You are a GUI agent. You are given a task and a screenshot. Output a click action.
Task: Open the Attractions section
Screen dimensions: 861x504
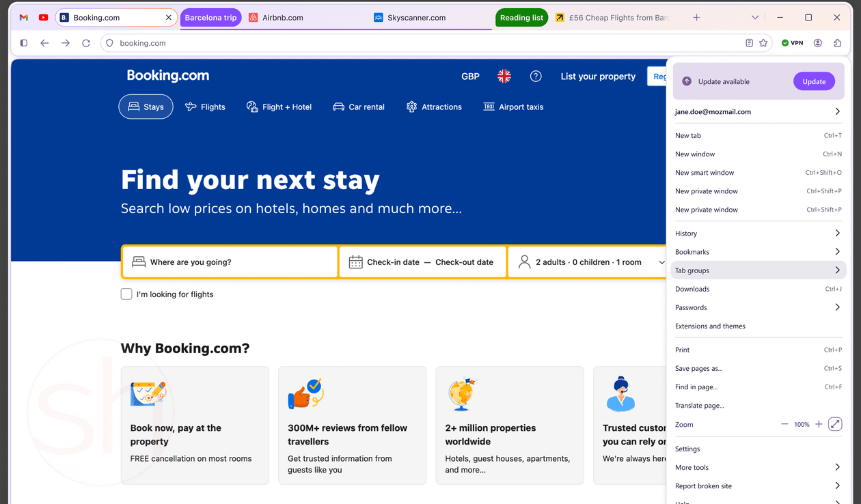click(434, 107)
